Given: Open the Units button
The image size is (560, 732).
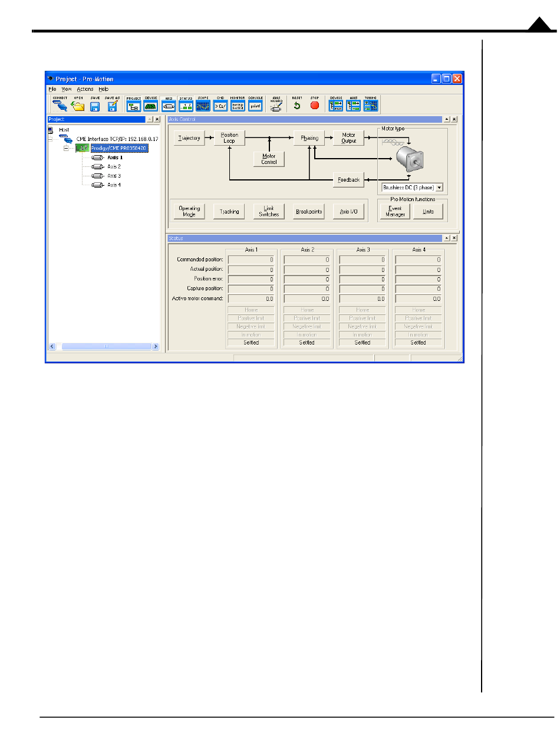Looking at the screenshot, I should pyautogui.click(x=427, y=211).
